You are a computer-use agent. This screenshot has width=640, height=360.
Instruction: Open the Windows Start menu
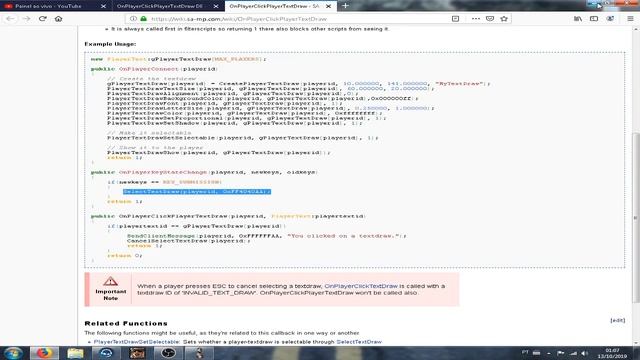(13, 353)
